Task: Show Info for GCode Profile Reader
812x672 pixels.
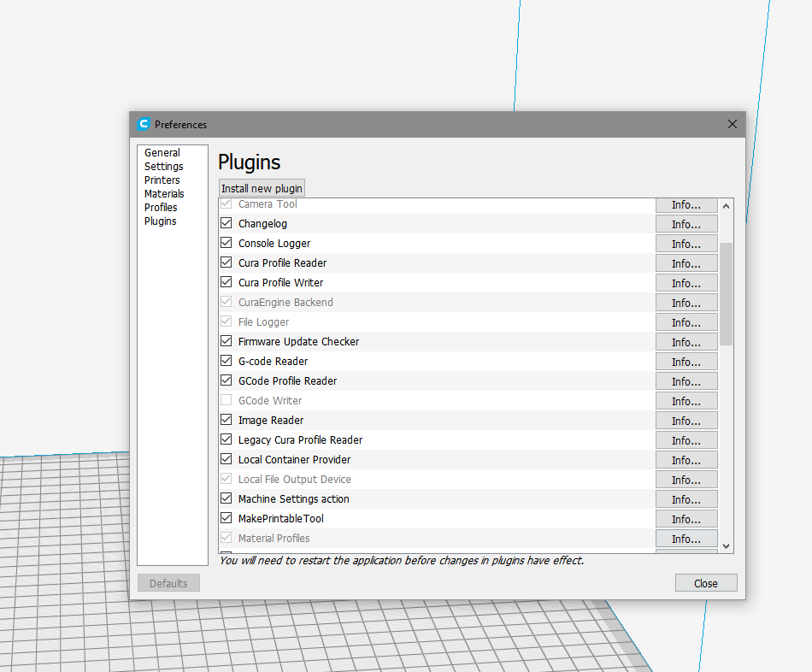Action: click(686, 382)
